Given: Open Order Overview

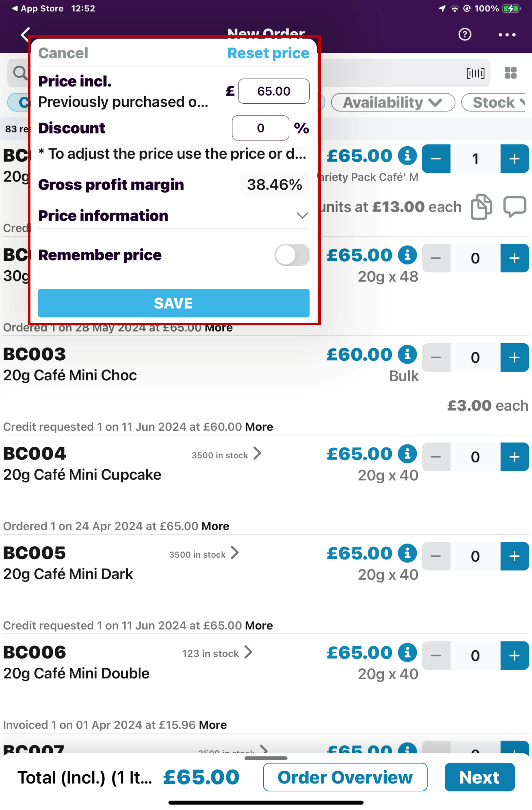Looking at the screenshot, I should 345,777.
